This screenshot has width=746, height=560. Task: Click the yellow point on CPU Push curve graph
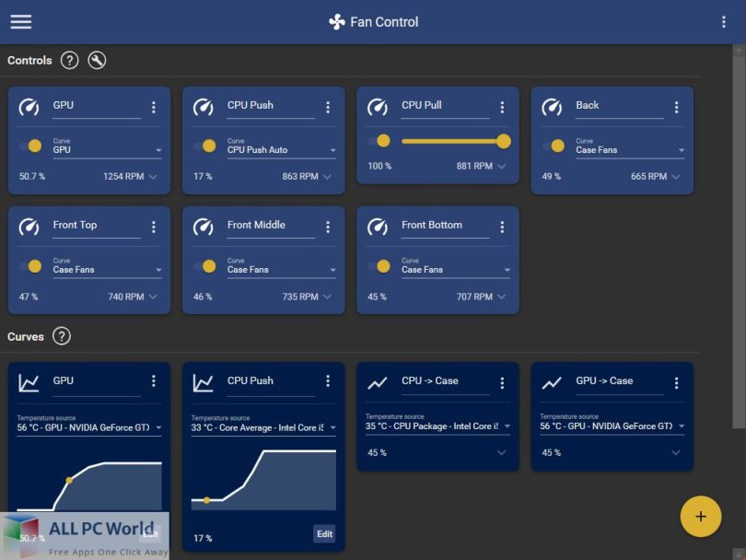pyautogui.click(x=206, y=500)
